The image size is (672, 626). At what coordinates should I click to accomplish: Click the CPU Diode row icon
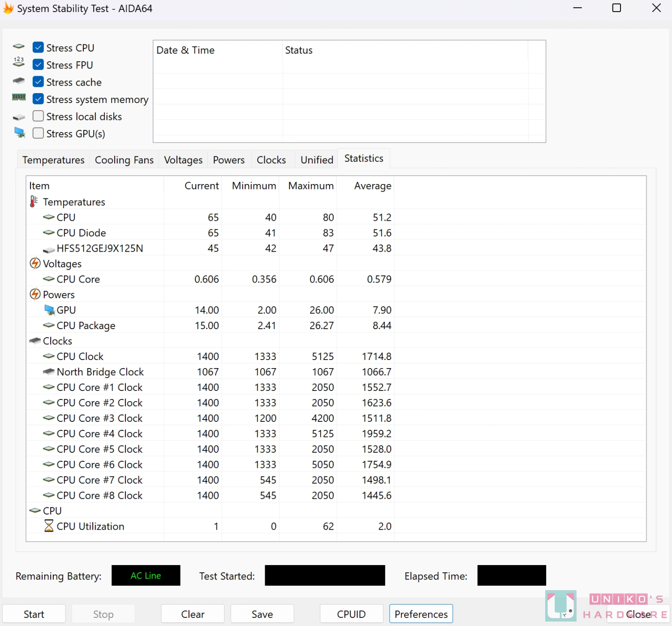click(x=49, y=232)
